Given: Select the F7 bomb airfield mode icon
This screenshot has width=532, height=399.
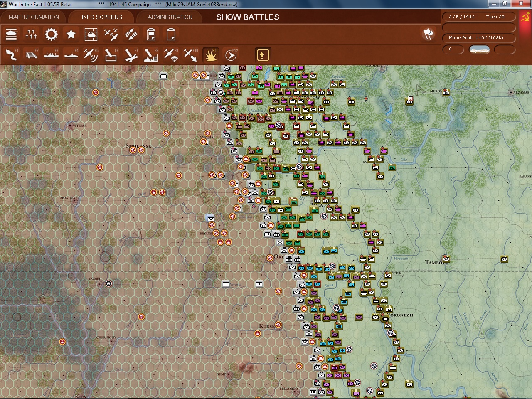Looking at the screenshot, I should click(131, 55).
